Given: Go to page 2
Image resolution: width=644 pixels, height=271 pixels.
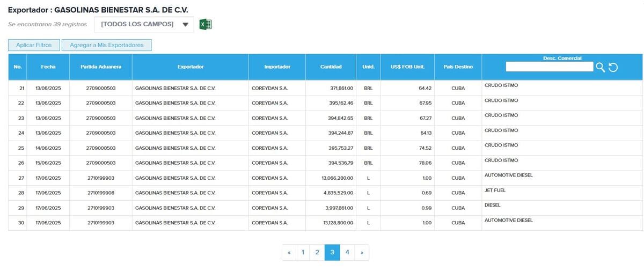Looking at the screenshot, I should click(x=317, y=252).
